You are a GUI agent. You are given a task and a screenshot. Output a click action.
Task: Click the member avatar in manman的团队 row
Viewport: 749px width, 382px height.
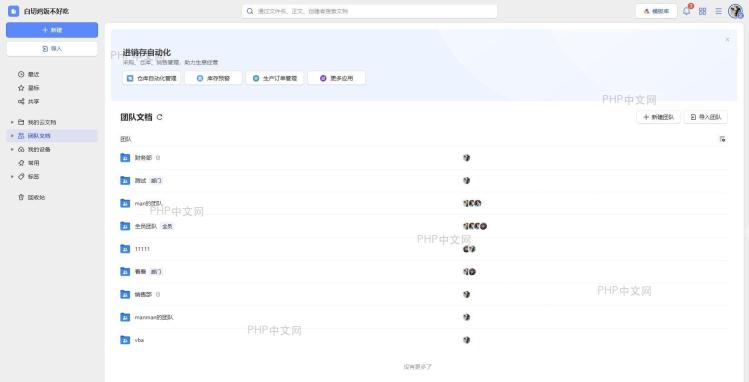click(467, 317)
